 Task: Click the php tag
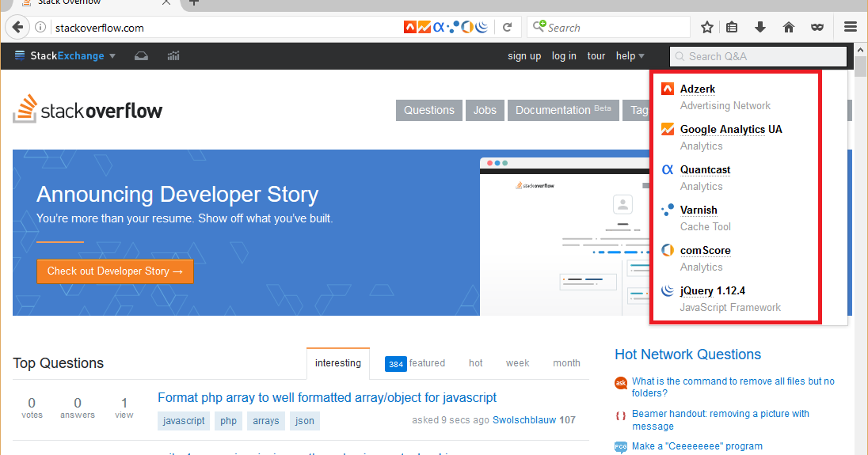(228, 421)
